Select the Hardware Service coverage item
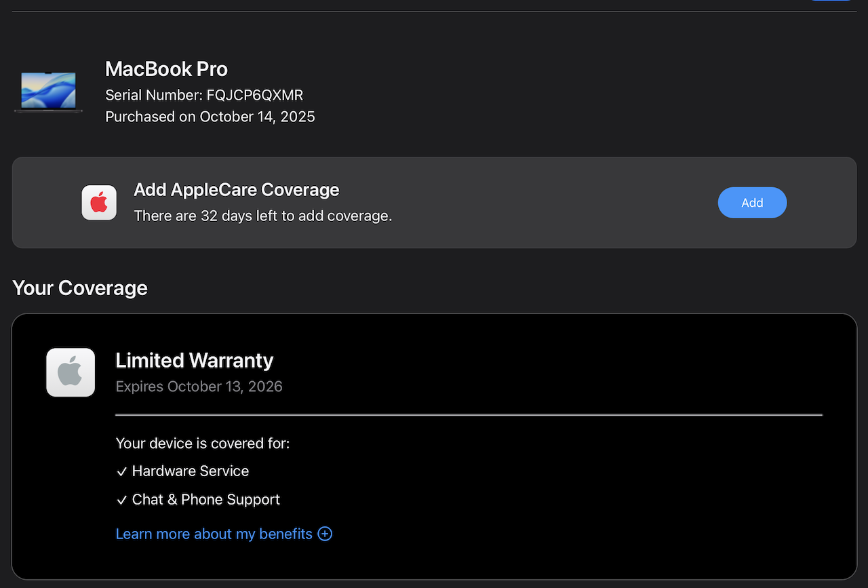Image resolution: width=868 pixels, height=588 pixels. pyautogui.click(x=191, y=471)
